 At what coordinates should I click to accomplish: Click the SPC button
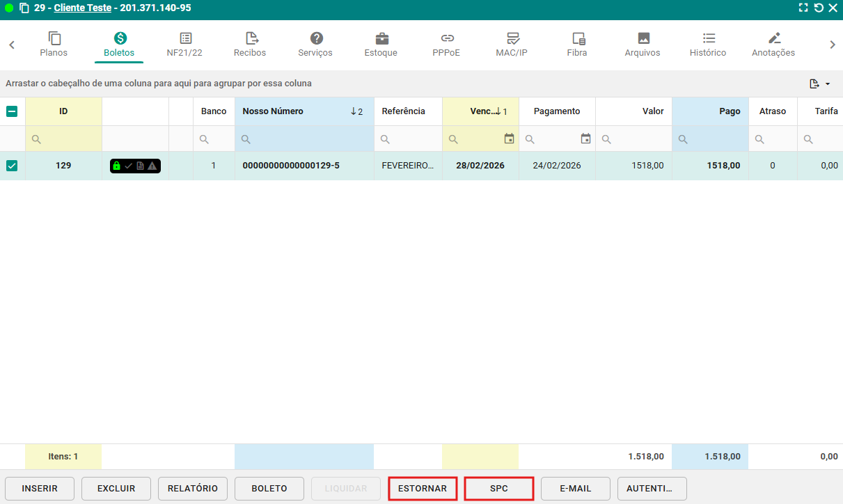499,489
